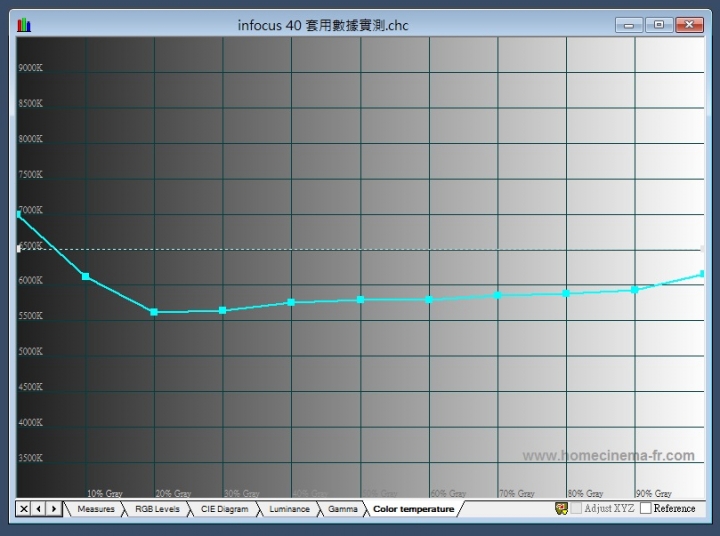Open the Gamma tab

(343, 509)
